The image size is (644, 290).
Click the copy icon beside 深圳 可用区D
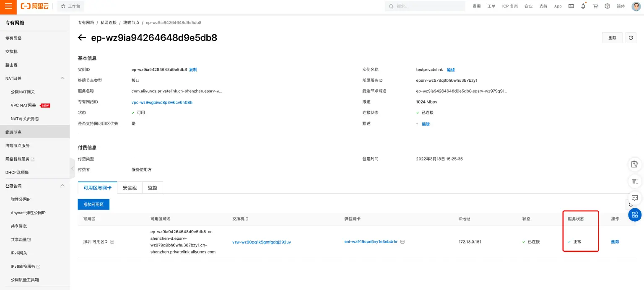coord(112,242)
